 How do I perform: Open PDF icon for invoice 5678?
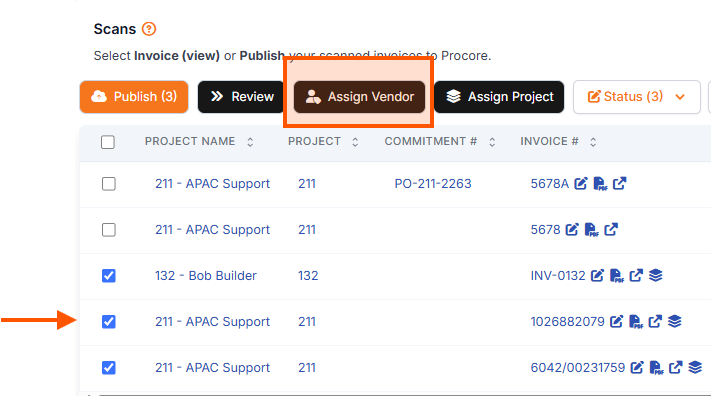click(x=591, y=230)
